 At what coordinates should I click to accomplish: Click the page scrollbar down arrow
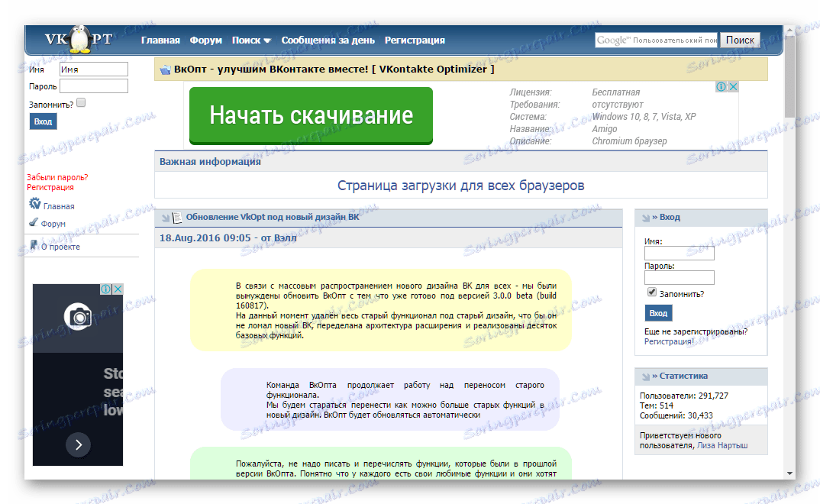pyautogui.click(x=789, y=473)
